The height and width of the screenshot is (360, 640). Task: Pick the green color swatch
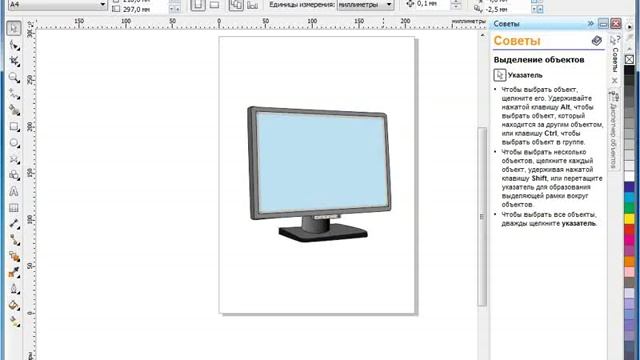coord(629,208)
